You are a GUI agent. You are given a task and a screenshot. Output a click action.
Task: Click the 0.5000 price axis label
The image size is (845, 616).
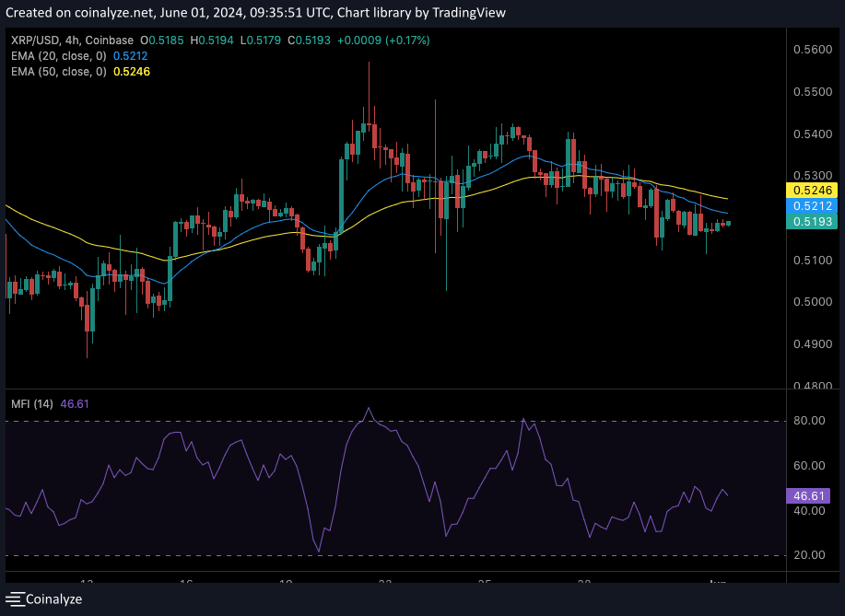(809, 302)
